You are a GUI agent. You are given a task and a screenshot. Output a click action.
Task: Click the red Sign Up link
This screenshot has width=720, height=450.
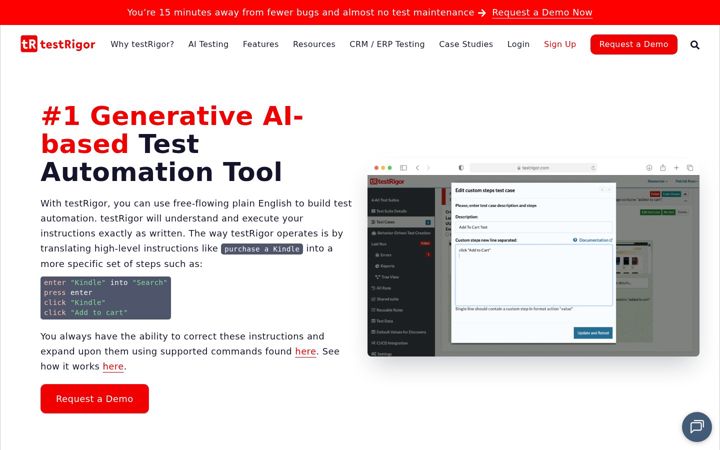tap(560, 44)
